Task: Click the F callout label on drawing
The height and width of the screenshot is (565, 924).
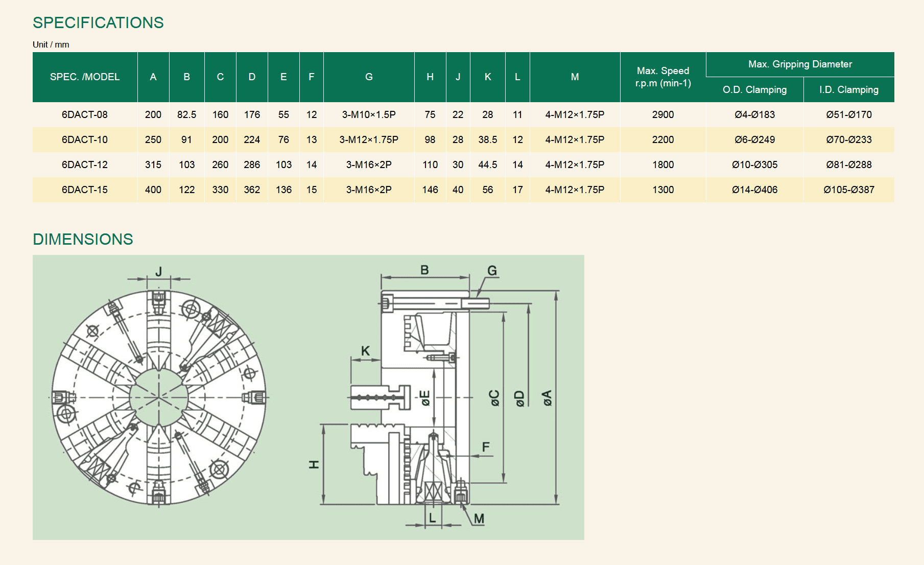Action: (486, 447)
